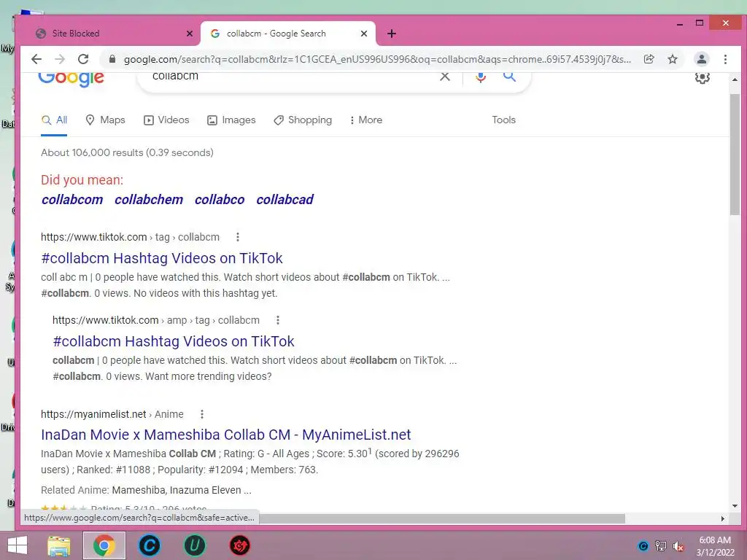The image size is (747, 560).
Task: Click the scrollbar down arrow
Action: click(x=735, y=506)
